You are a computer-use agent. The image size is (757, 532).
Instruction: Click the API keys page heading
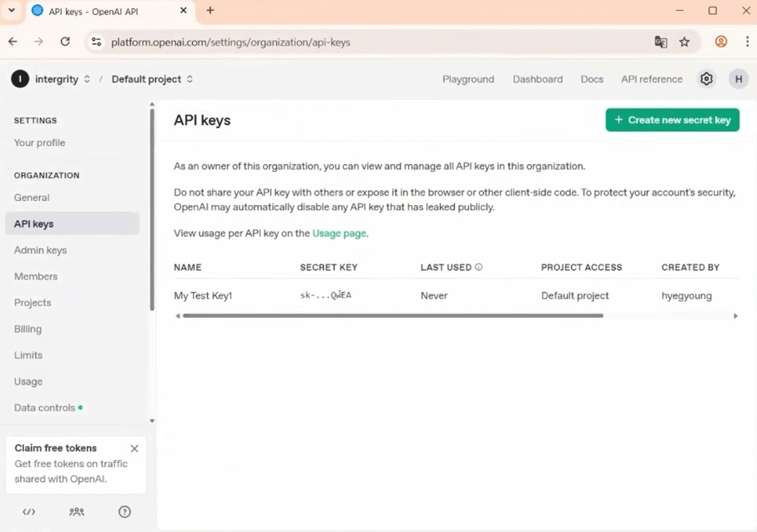tap(202, 120)
